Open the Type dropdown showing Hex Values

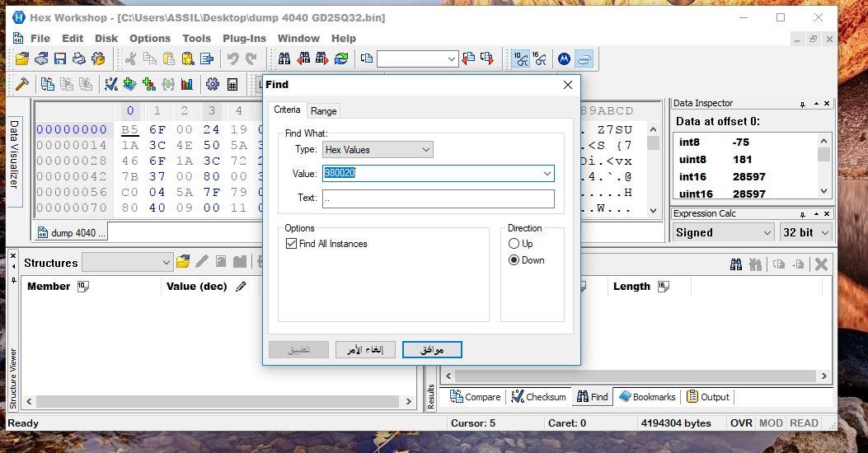(378, 149)
